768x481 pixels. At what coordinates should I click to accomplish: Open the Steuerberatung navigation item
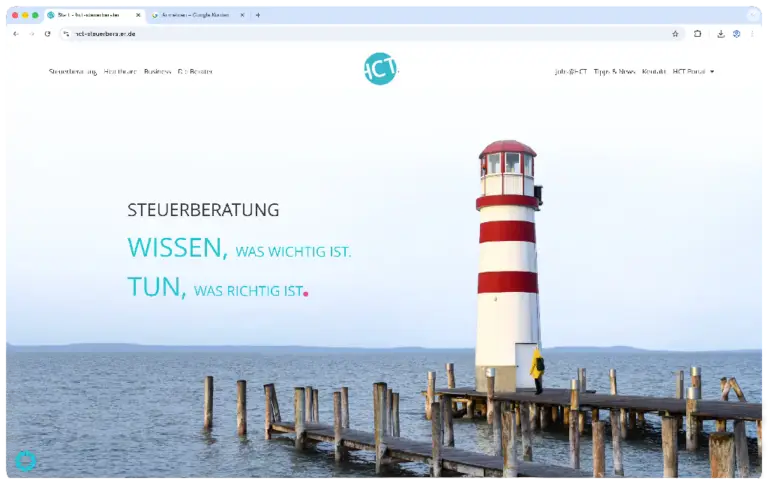coord(73,72)
